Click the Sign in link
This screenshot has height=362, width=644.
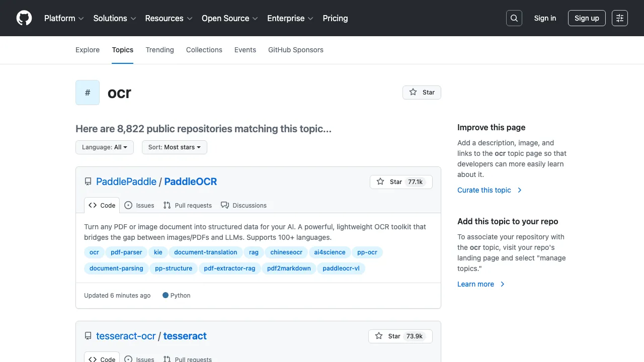(545, 18)
